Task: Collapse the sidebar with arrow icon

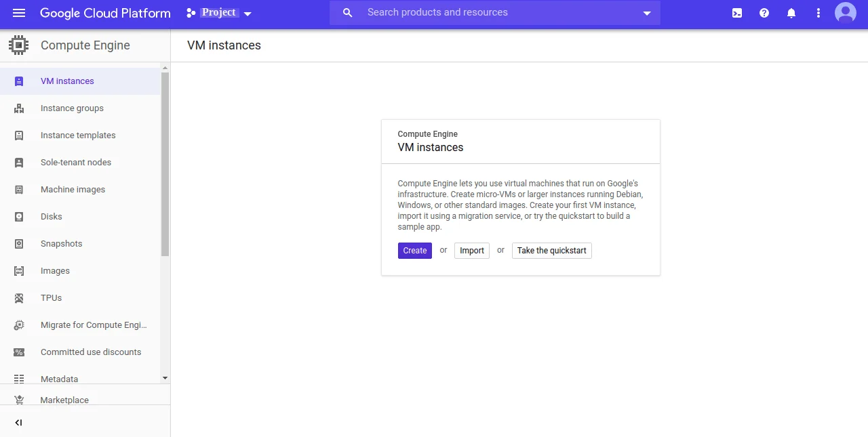Action: click(18, 423)
